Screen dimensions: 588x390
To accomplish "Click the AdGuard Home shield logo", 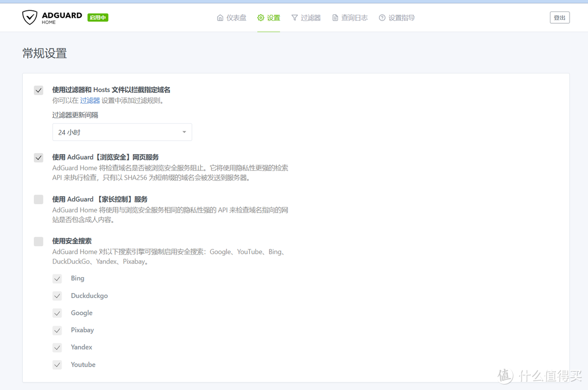I will (x=30, y=17).
